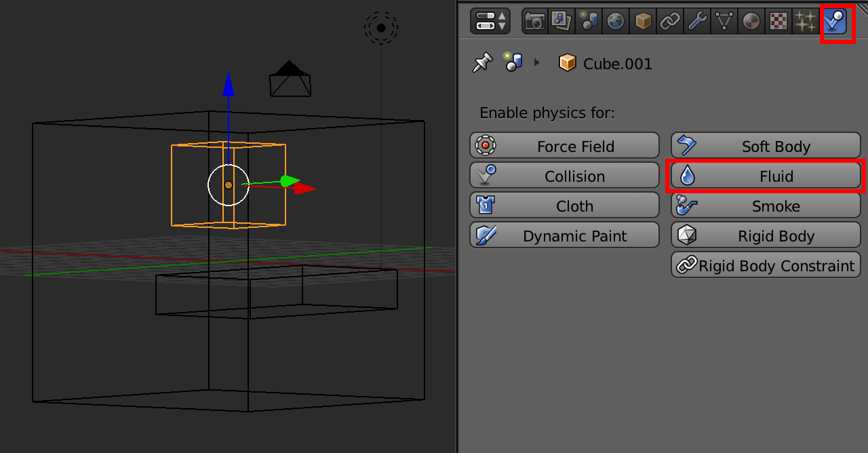
Task: Enable Soft Body physics
Action: pos(766,146)
